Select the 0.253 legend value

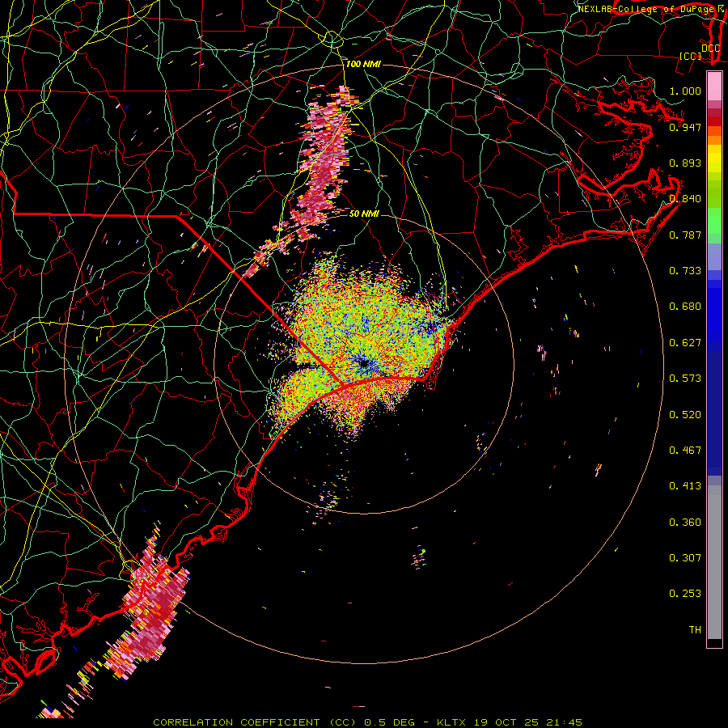click(x=685, y=594)
